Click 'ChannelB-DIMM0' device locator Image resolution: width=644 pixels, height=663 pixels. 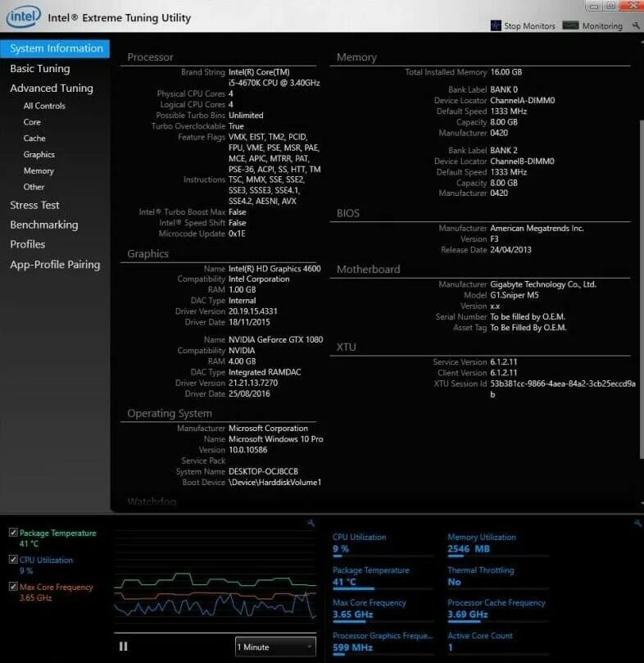pyautogui.click(x=522, y=161)
